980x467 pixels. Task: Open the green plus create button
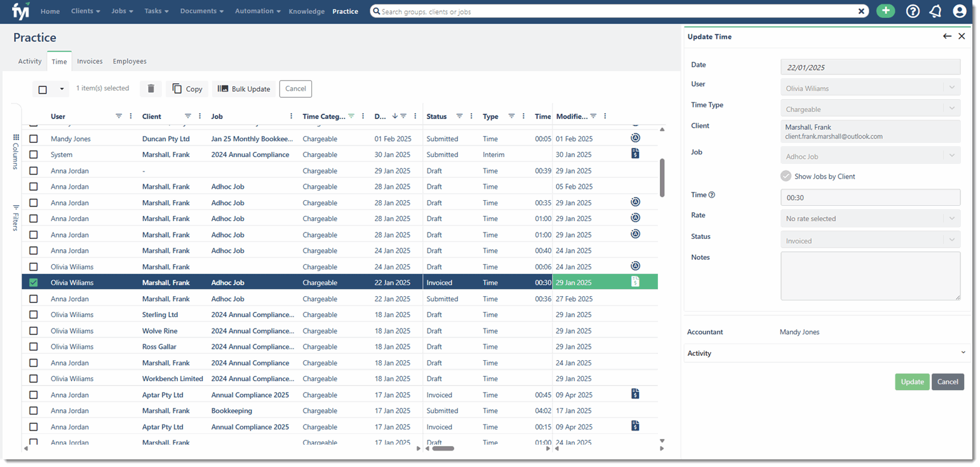click(885, 11)
